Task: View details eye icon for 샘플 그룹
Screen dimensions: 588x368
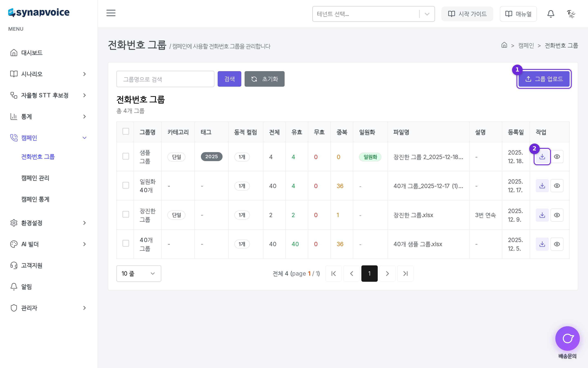Action: pyautogui.click(x=557, y=157)
